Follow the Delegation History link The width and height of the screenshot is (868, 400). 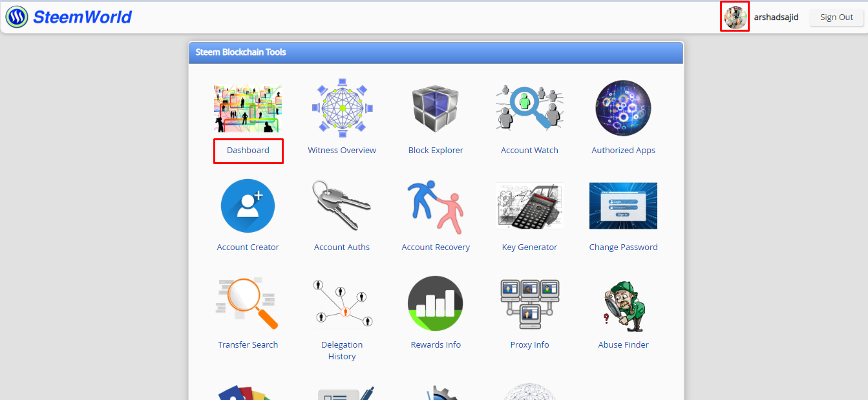coord(342,350)
